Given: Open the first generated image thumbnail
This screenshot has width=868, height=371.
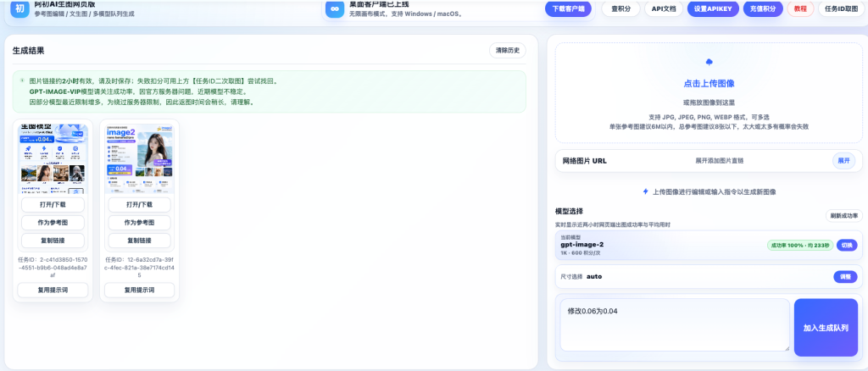Looking at the screenshot, I should pos(53,158).
